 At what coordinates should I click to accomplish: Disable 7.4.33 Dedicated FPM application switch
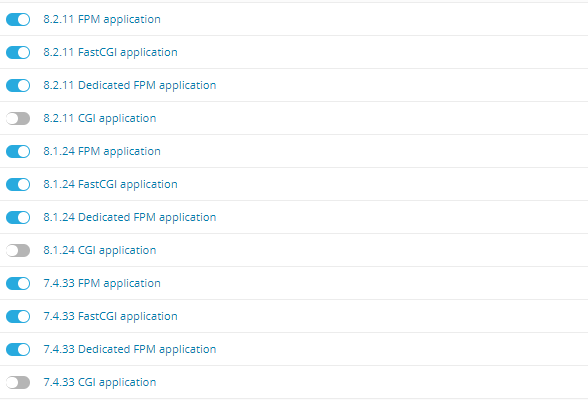(x=18, y=349)
